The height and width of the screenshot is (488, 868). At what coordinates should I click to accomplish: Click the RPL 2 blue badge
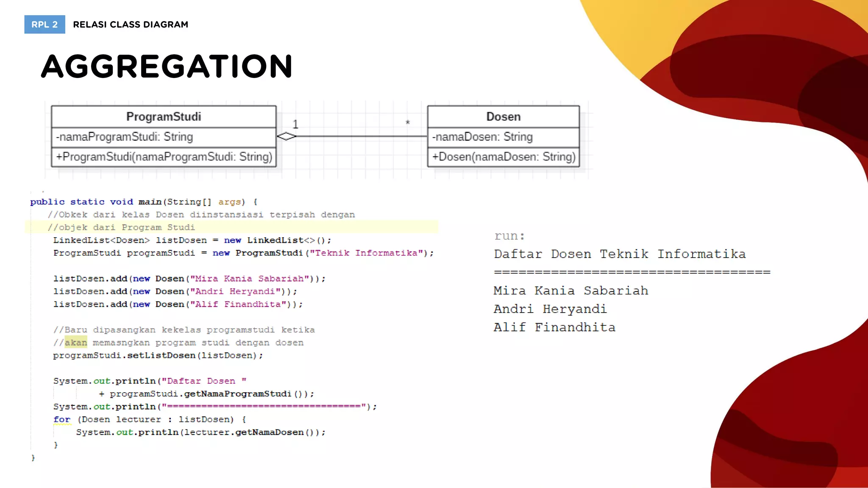click(45, 25)
